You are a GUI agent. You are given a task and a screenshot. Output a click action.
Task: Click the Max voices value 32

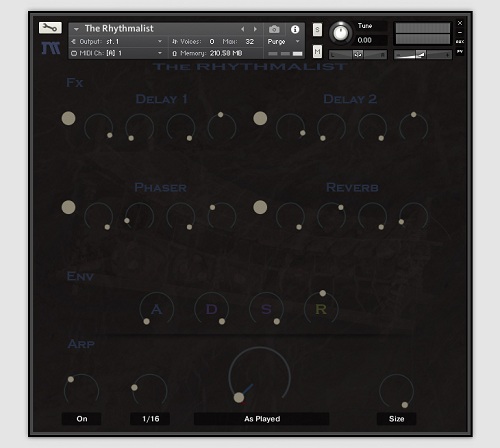[x=250, y=42]
